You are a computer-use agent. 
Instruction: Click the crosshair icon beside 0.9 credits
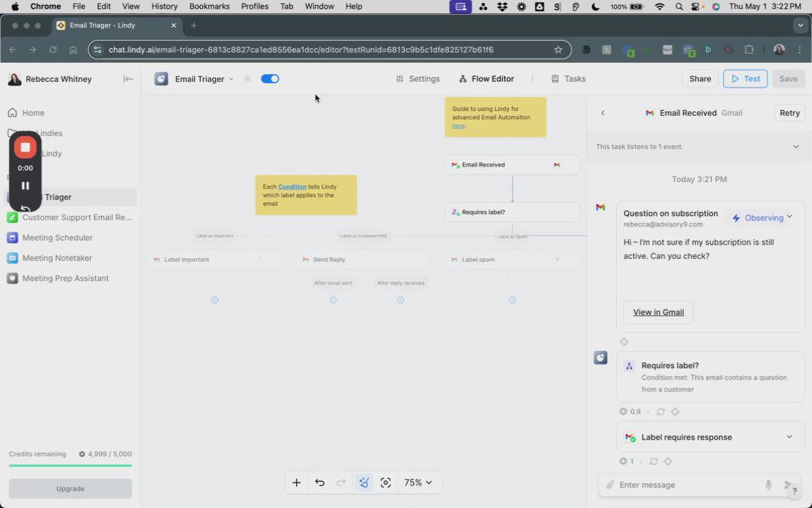point(675,411)
